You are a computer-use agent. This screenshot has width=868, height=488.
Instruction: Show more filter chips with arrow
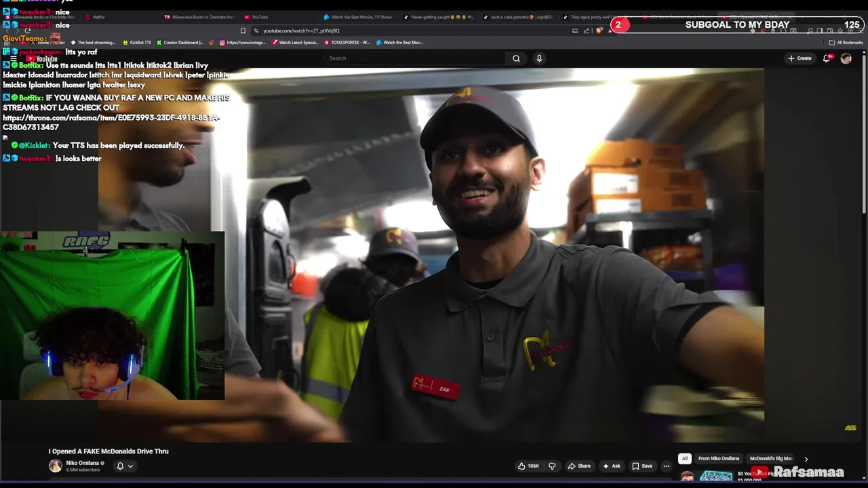pyautogui.click(x=806, y=459)
